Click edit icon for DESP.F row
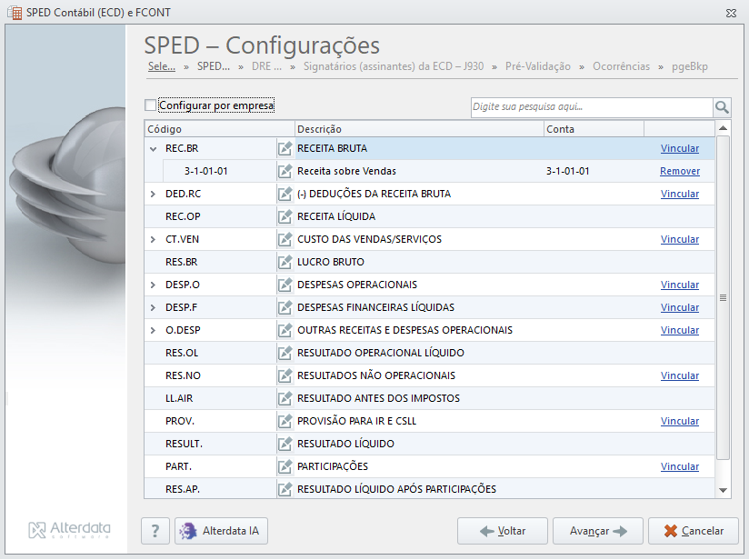The image size is (749, 560). tap(285, 307)
